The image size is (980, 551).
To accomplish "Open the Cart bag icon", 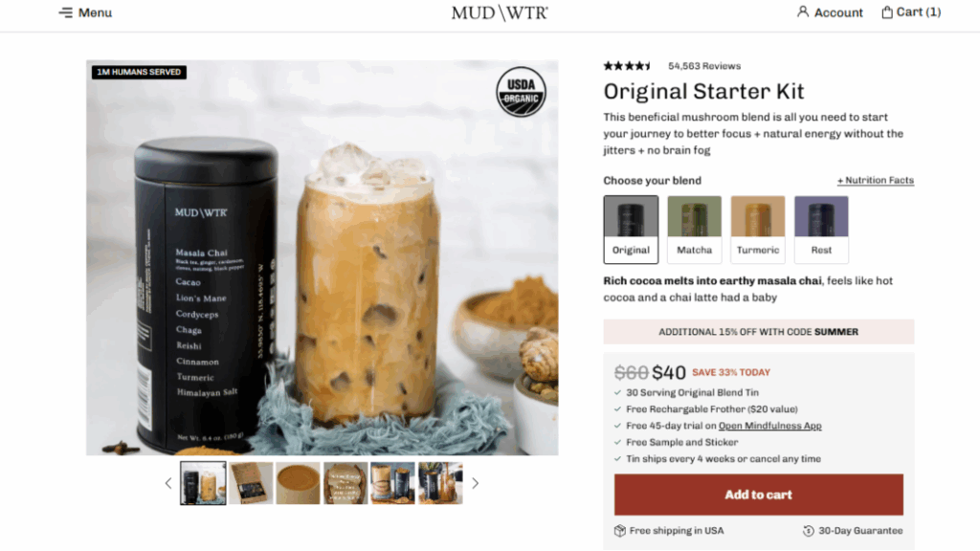I will pyautogui.click(x=887, y=11).
